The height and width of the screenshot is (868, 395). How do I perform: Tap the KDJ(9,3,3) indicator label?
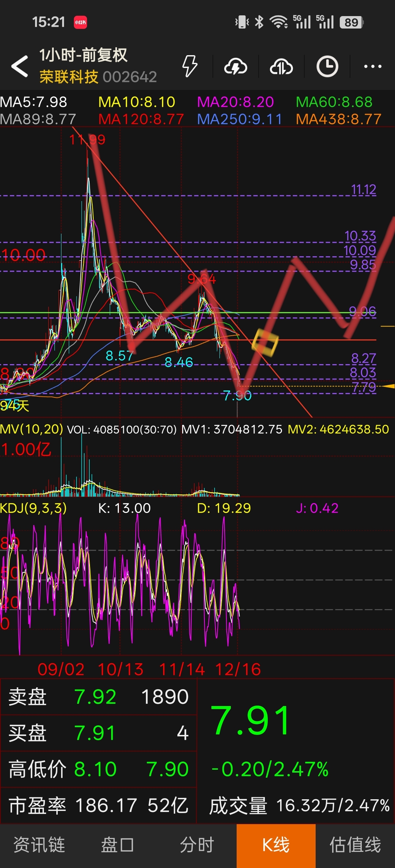click(33, 508)
